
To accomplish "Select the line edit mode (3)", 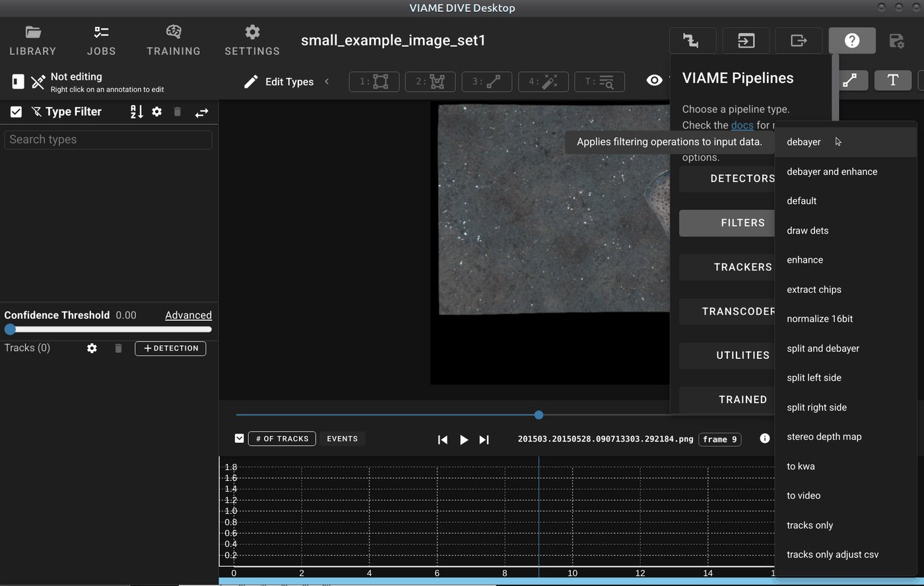I will click(487, 82).
